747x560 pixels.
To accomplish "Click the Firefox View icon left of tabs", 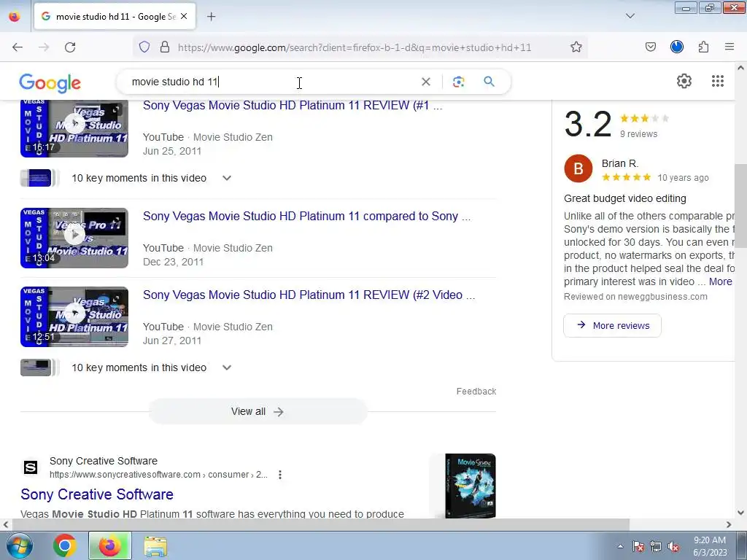I will point(15,17).
